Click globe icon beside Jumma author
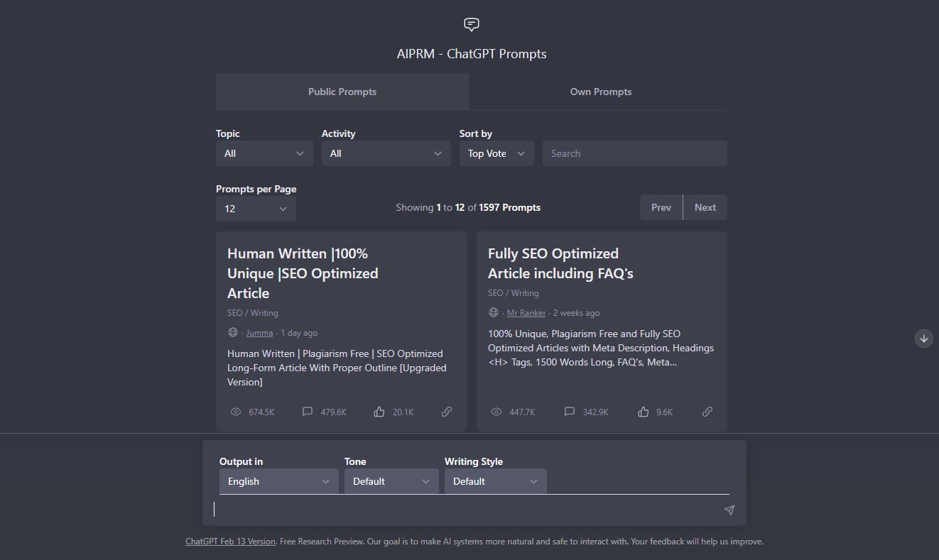939x560 pixels. pyautogui.click(x=233, y=332)
